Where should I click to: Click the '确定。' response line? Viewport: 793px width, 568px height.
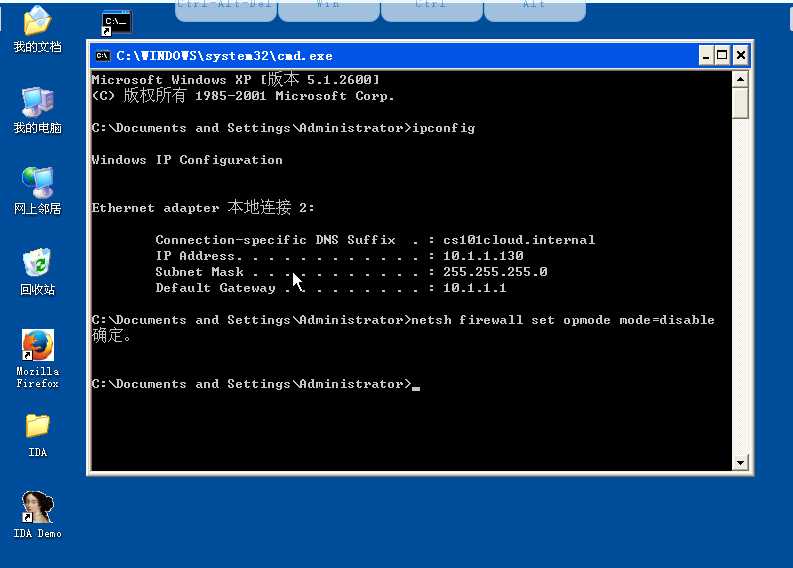112,335
